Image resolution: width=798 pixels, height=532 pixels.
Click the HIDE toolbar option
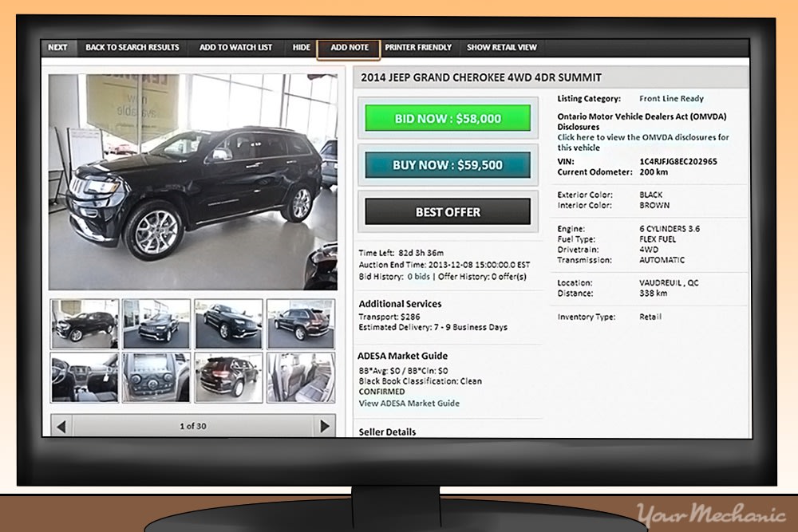(x=302, y=47)
